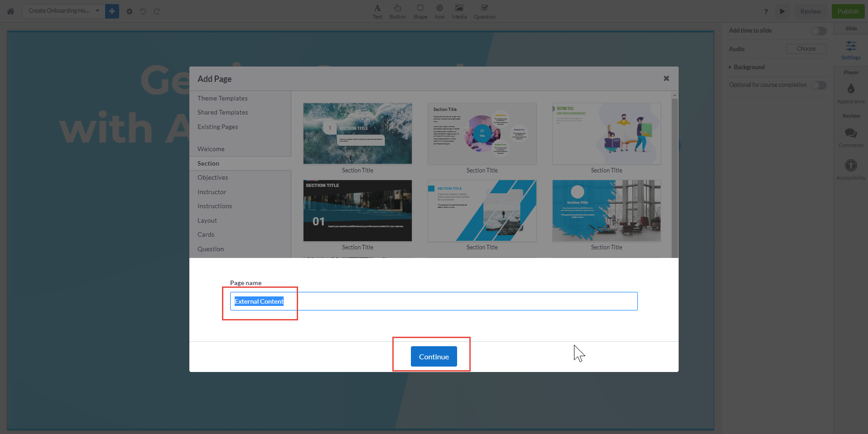Choose the Cards template category

tap(206, 234)
